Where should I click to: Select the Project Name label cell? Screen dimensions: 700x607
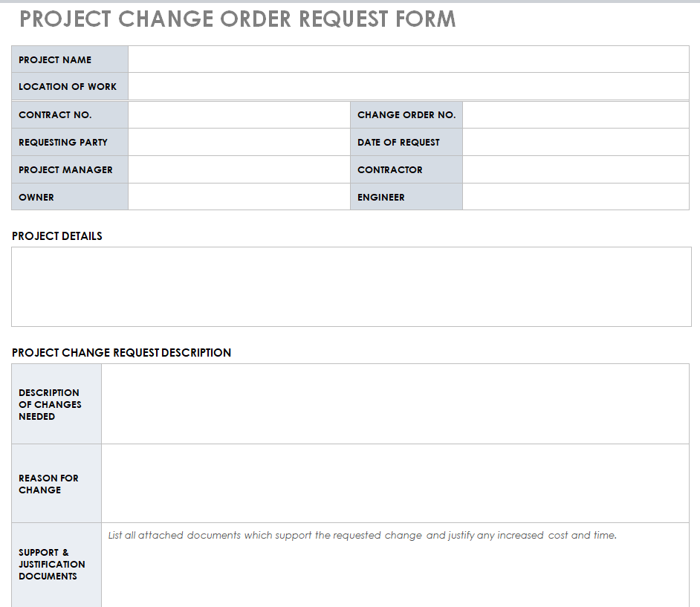[55, 59]
